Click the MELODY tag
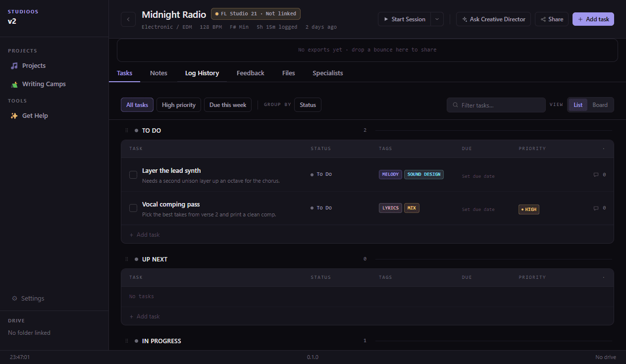Viewport: 626px width, 364px height. click(x=390, y=174)
